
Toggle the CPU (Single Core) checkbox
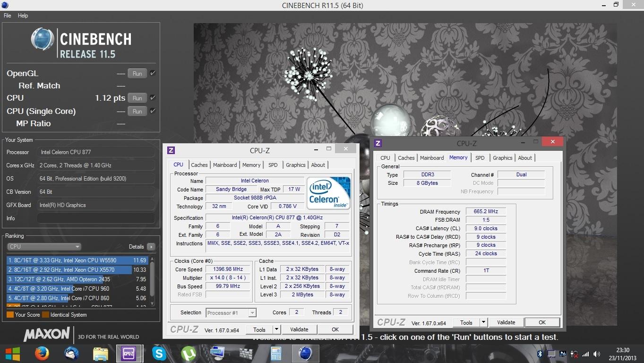[153, 111]
